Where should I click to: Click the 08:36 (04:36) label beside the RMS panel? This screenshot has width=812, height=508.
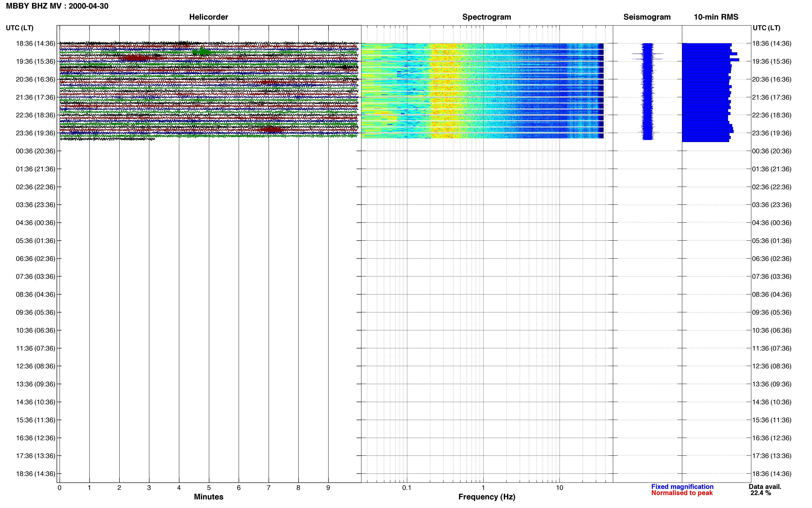[772, 295]
